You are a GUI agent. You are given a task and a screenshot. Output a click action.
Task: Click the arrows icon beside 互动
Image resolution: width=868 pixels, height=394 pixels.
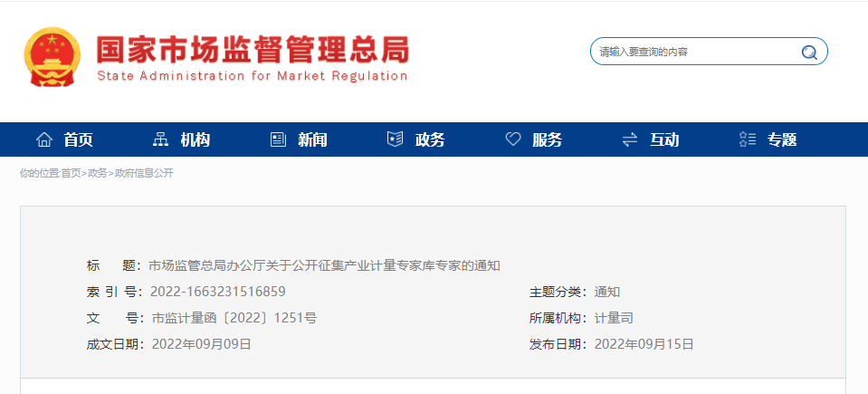pyautogui.click(x=630, y=139)
